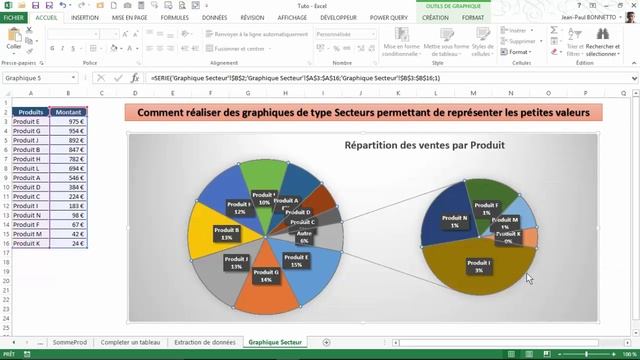Add a new sheet
The height and width of the screenshot is (360, 640).
coord(326,342)
